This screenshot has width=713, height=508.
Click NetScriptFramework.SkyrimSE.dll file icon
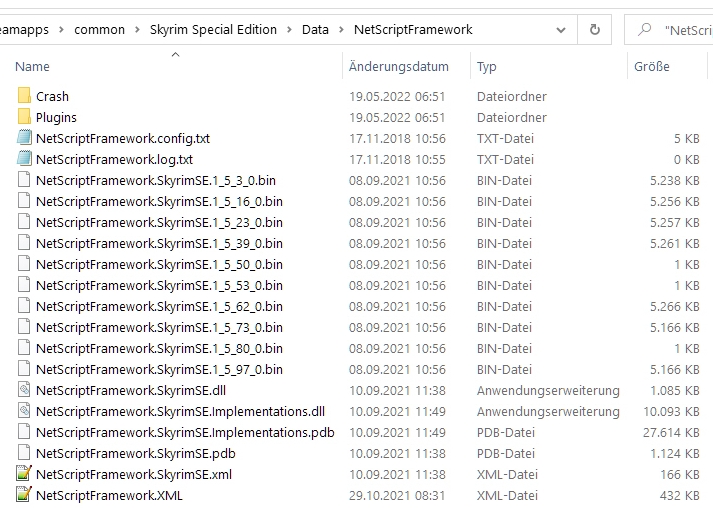[25, 390]
